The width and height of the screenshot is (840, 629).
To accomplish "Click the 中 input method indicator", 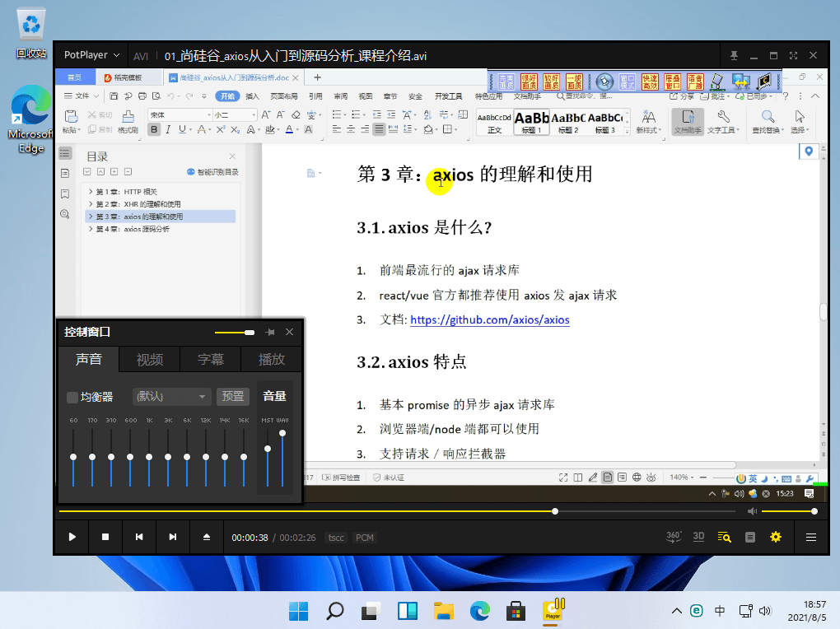I will [x=720, y=611].
